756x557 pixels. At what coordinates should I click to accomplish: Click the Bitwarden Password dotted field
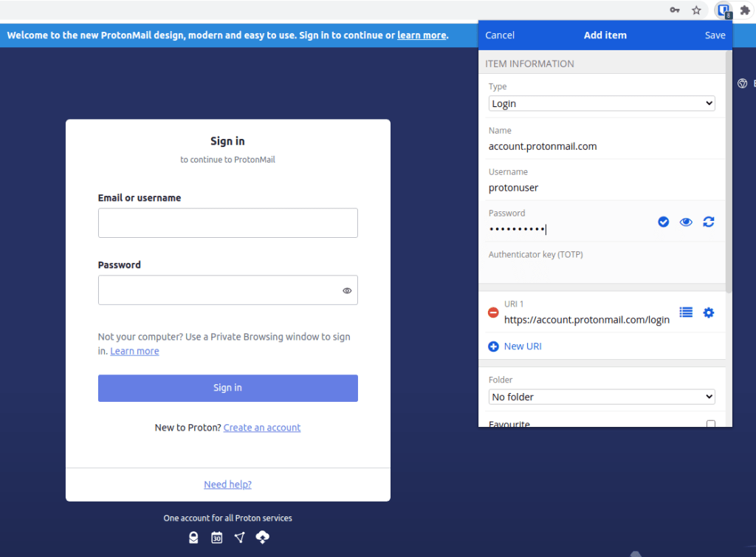pyautogui.click(x=569, y=229)
